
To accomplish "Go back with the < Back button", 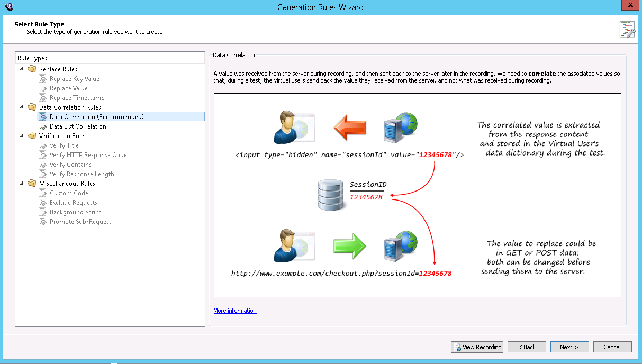I will pos(527,347).
